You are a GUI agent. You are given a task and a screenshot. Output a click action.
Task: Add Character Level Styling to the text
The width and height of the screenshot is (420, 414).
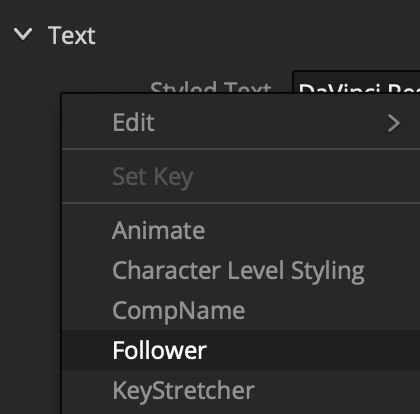(x=241, y=270)
